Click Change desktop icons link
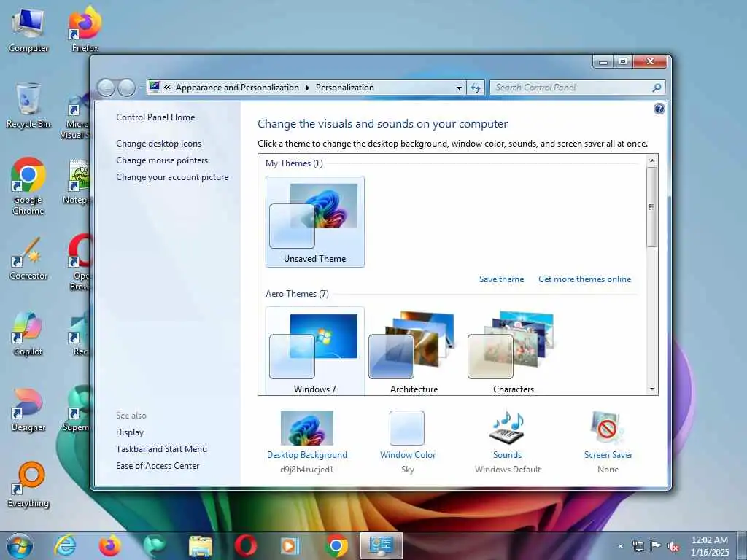The image size is (747, 560). 158,144
